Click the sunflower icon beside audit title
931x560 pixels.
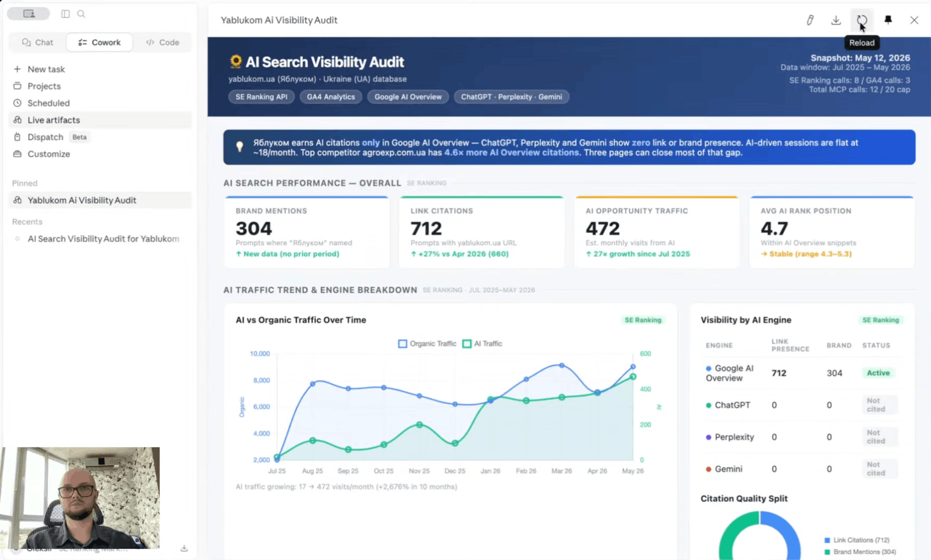pyautogui.click(x=236, y=61)
